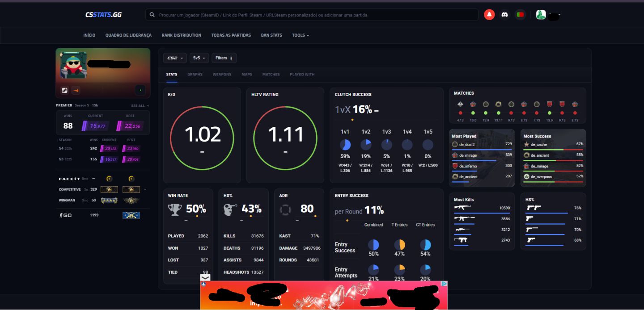Click the Competitive current rank badge

(x=109, y=189)
